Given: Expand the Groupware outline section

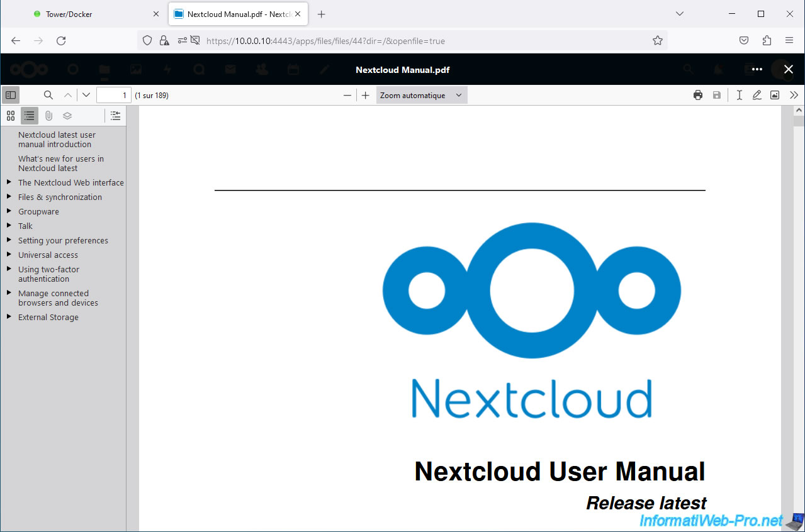Looking at the screenshot, I should tap(9, 211).
